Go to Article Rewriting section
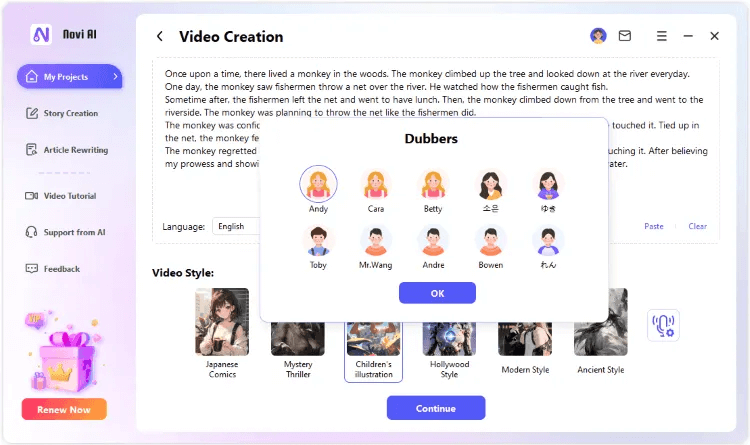The width and height of the screenshot is (750, 445). tap(75, 150)
